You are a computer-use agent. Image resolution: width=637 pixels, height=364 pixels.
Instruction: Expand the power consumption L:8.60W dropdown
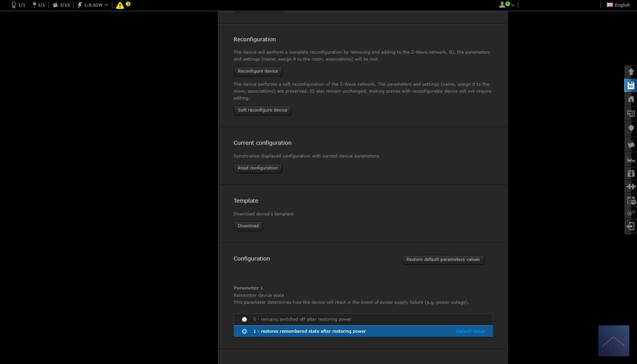(x=93, y=5)
